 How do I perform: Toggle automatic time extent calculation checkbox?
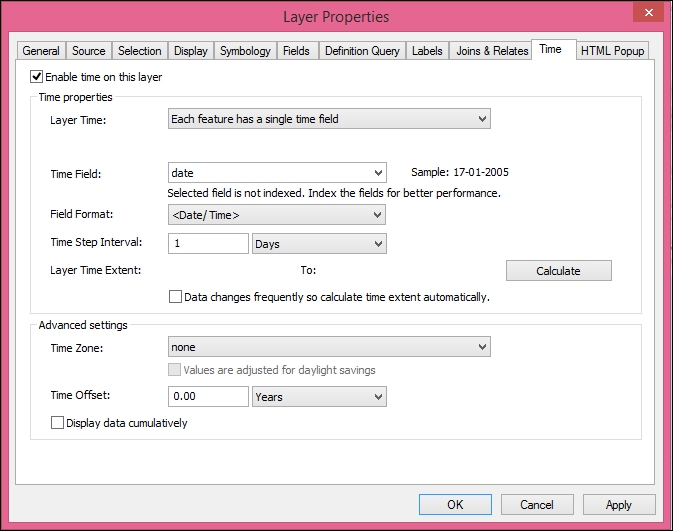[x=176, y=297]
